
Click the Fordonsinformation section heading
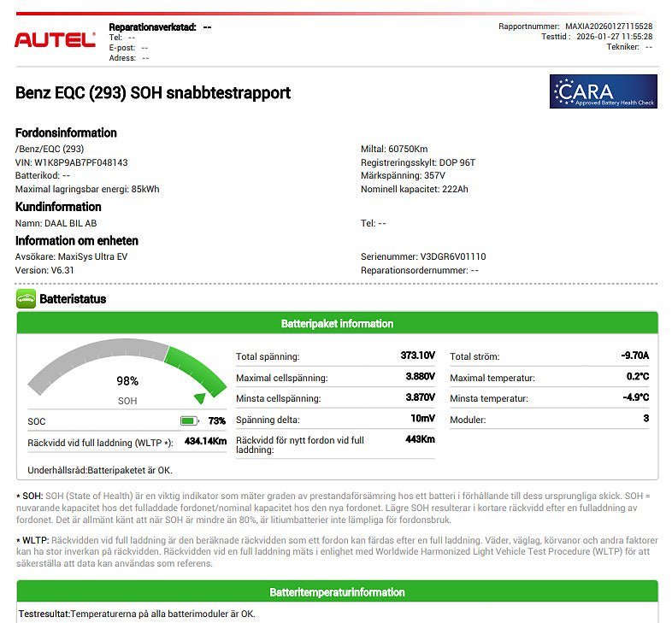(x=66, y=132)
